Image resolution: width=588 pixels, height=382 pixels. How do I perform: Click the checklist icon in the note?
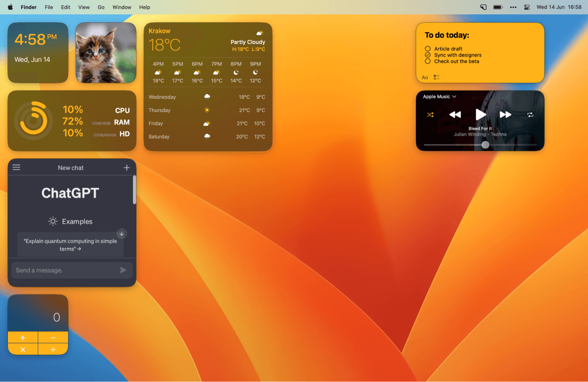437,77
